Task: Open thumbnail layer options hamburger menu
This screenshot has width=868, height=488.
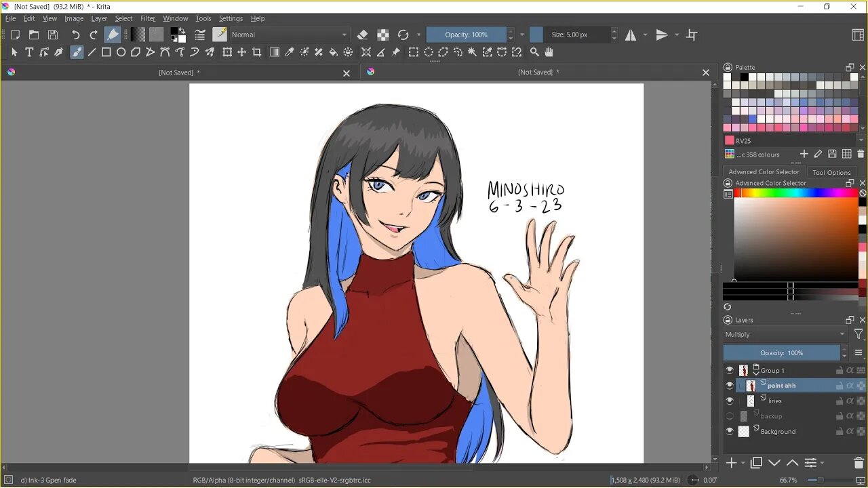Action: point(859,353)
